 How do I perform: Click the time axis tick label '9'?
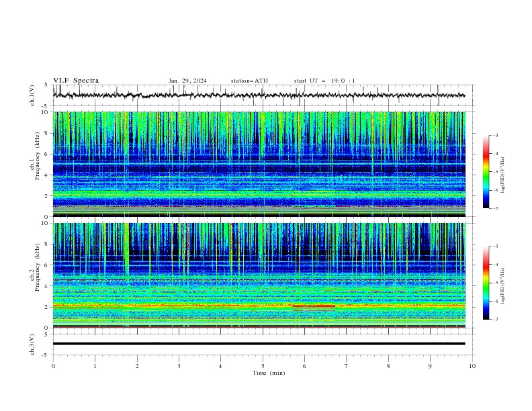coord(430,366)
